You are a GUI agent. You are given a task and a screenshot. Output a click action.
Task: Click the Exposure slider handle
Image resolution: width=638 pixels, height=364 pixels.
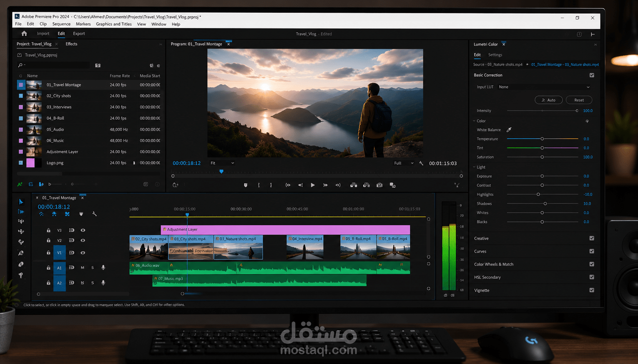542,176
